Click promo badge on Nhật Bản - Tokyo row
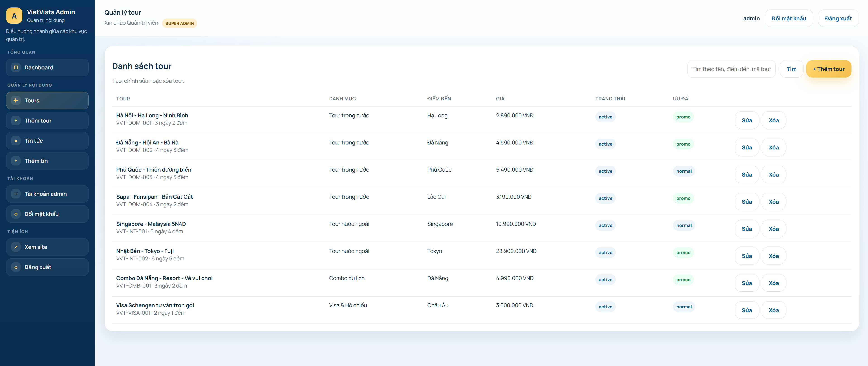This screenshot has height=366, width=868. 683,253
